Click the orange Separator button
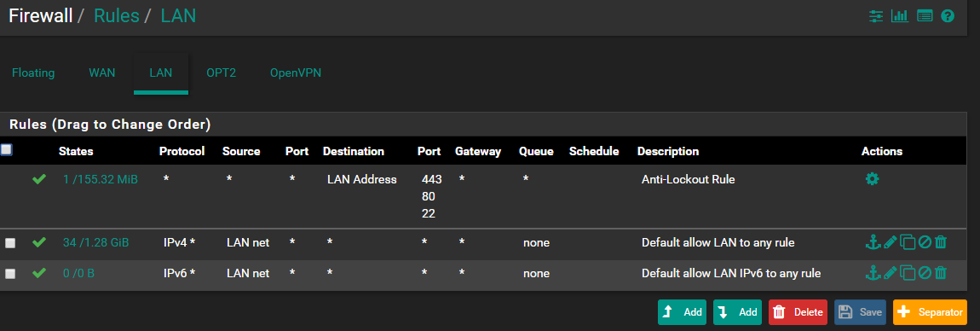Screen dimensions: 980x331 pyautogui.click(x=930, y=311)
